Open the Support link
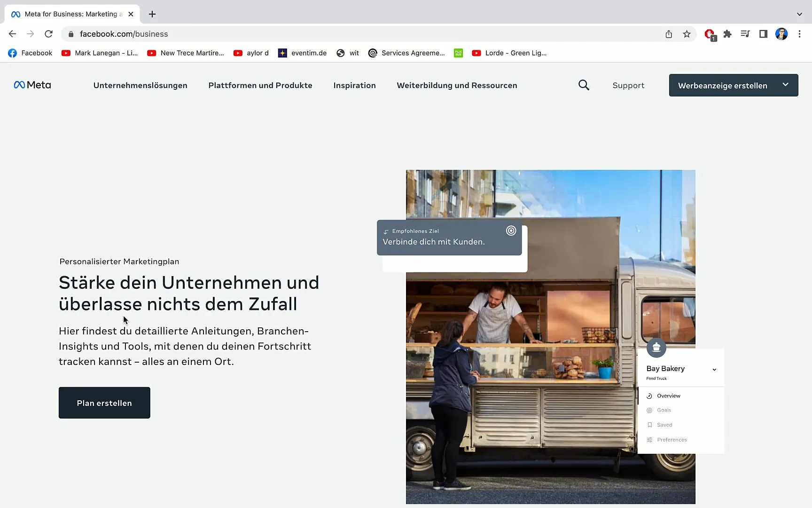Viewport: 812px width, 508px height. point(628,86)
